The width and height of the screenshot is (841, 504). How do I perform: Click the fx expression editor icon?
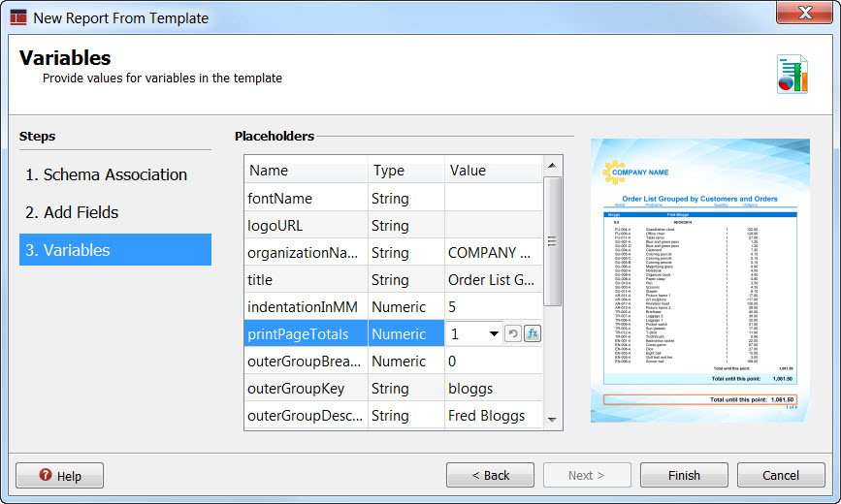tap(533, 334)
